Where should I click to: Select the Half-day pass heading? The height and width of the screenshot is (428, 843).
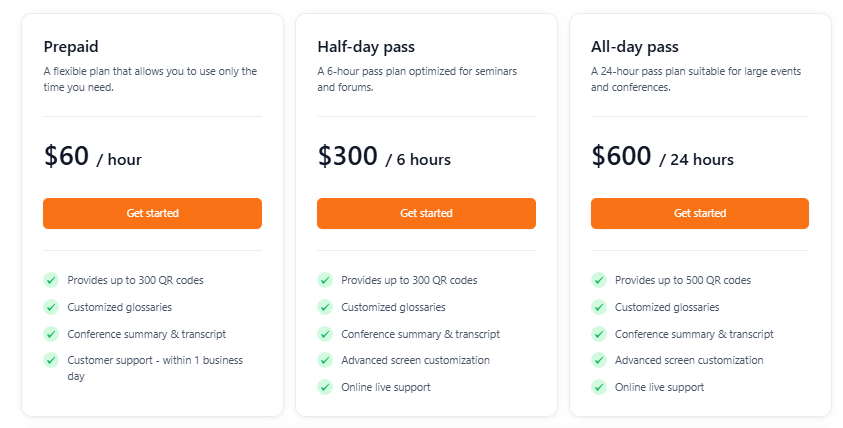point(366,47)
